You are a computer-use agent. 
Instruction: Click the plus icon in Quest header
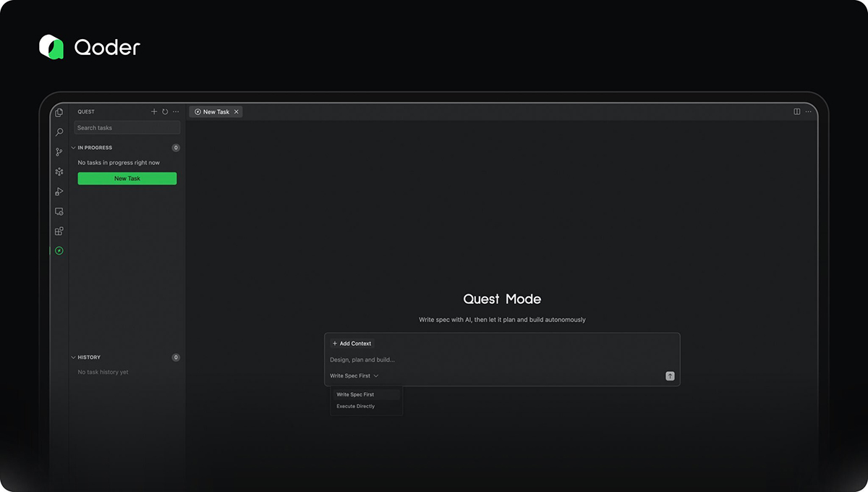154,111
